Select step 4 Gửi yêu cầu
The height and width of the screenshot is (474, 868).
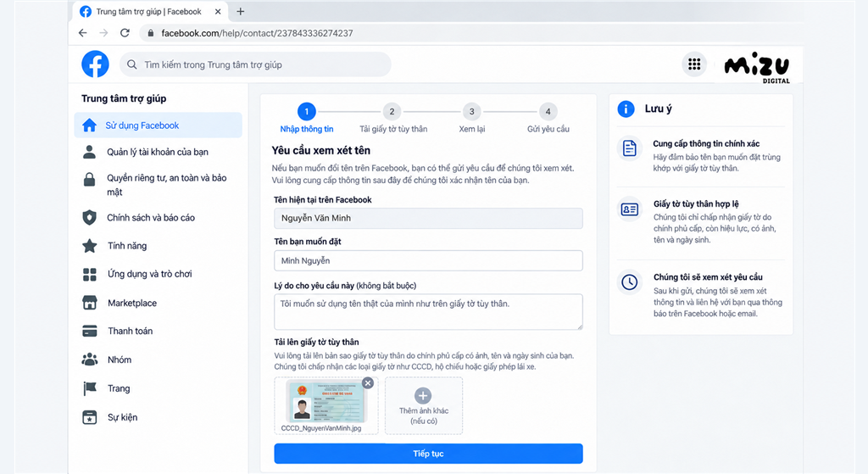tap(548, 119)
